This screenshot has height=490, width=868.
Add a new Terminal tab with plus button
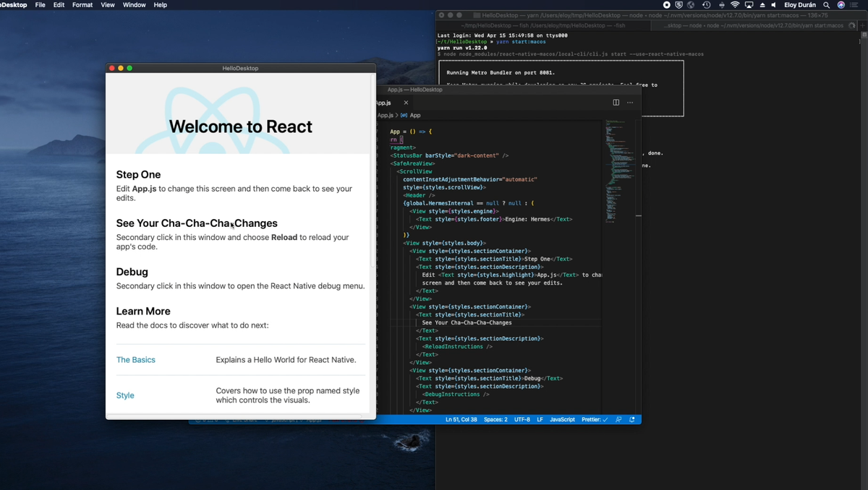(x=861, y=25)
